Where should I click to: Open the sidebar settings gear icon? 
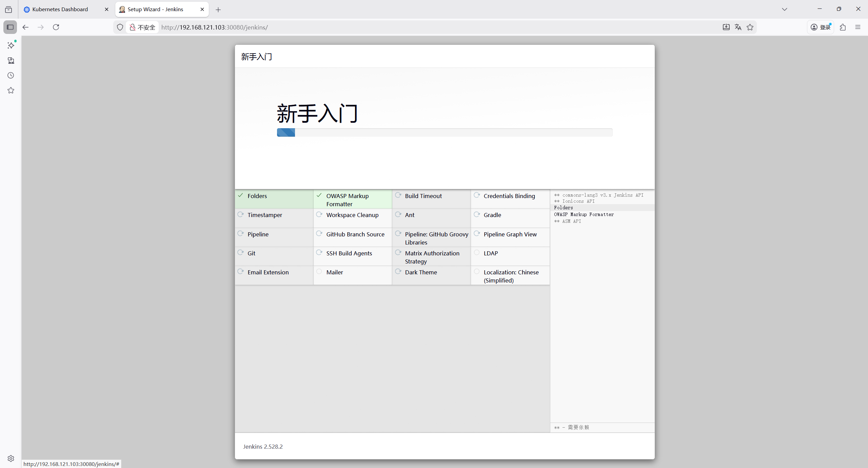point(11,459)
